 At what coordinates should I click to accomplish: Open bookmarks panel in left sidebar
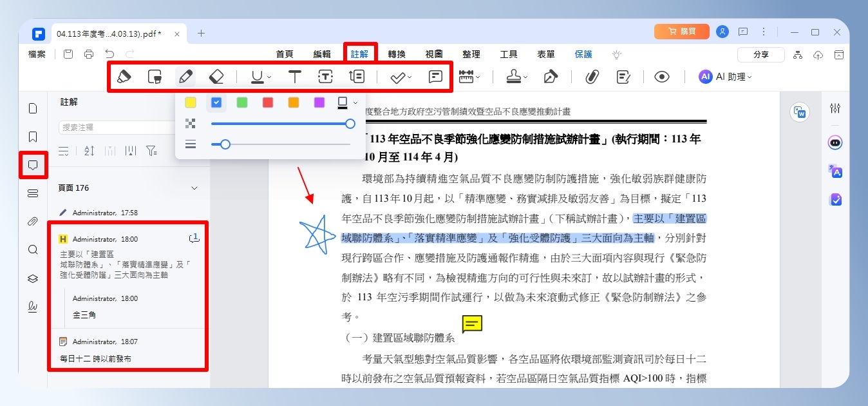pyautogui.click(x=33, y=137)
